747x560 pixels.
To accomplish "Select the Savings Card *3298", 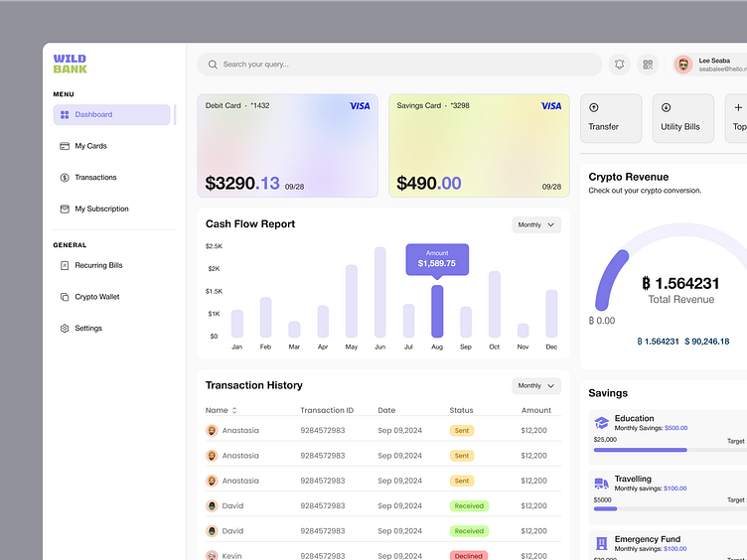I will (x=479, y=145).
